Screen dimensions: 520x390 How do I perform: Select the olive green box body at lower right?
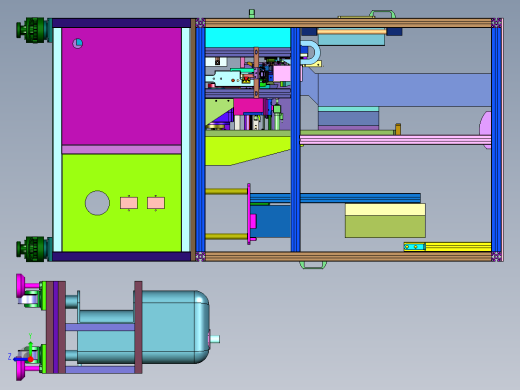pyautogui.click(x=385, y=227)
